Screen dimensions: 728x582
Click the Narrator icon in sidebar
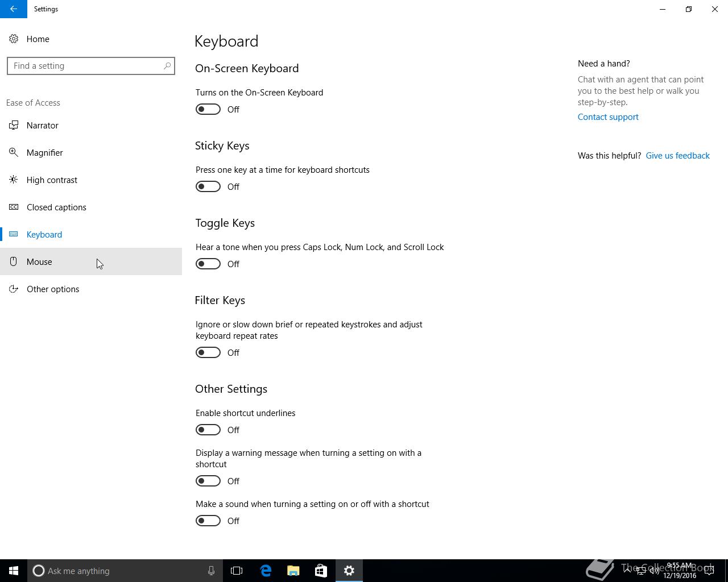coord(14,125)
